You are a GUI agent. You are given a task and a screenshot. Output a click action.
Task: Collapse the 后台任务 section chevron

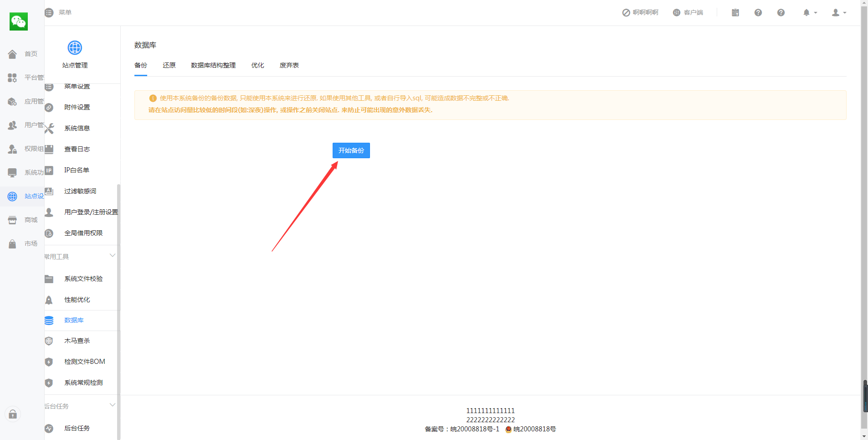tap(113, 405)
